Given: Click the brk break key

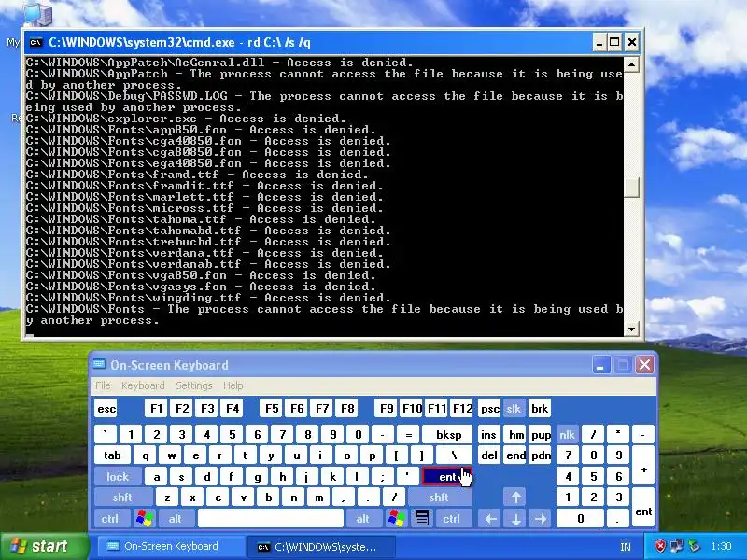Looking at the screenshot, I should click(540, 409).
